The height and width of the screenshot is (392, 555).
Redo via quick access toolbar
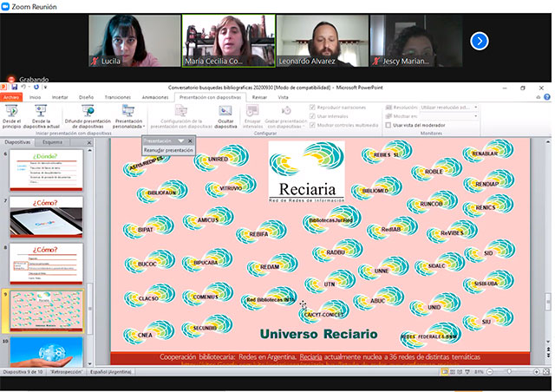pyautogui.click(x=36, y=87)
